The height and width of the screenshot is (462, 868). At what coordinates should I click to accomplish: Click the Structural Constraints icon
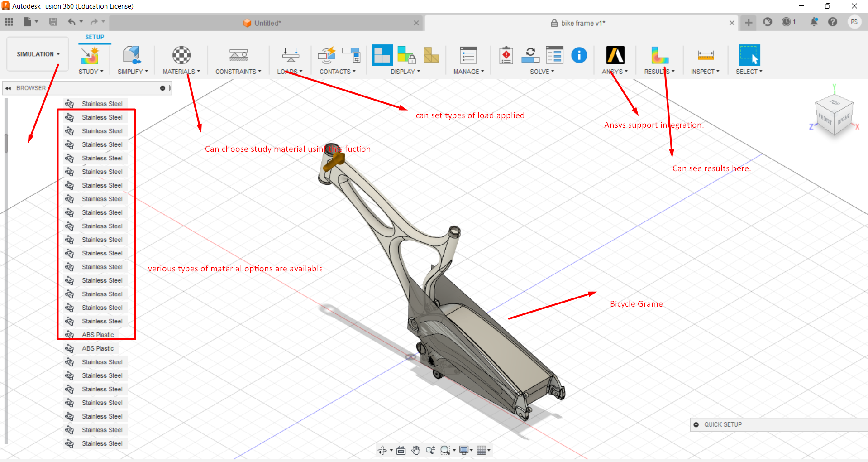coord(238,55)
